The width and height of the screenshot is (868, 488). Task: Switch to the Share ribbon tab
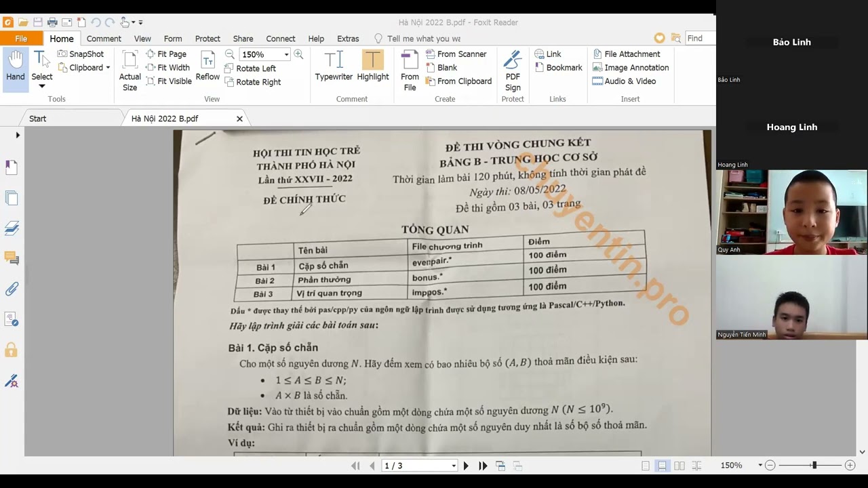(x=243, y=39)
